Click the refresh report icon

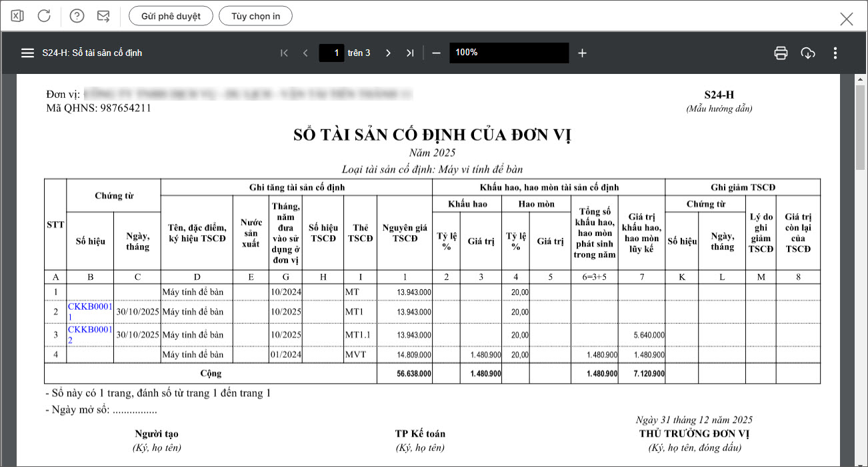coord(44,16)
